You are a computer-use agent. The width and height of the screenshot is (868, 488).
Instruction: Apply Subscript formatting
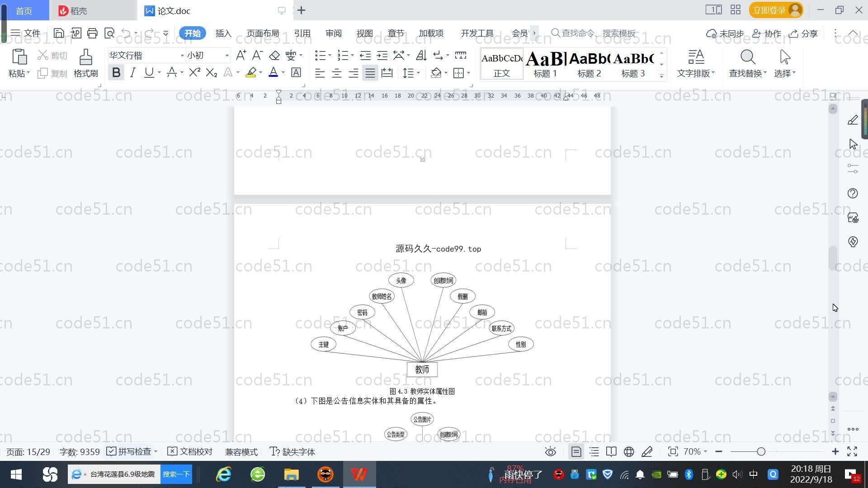211,72
